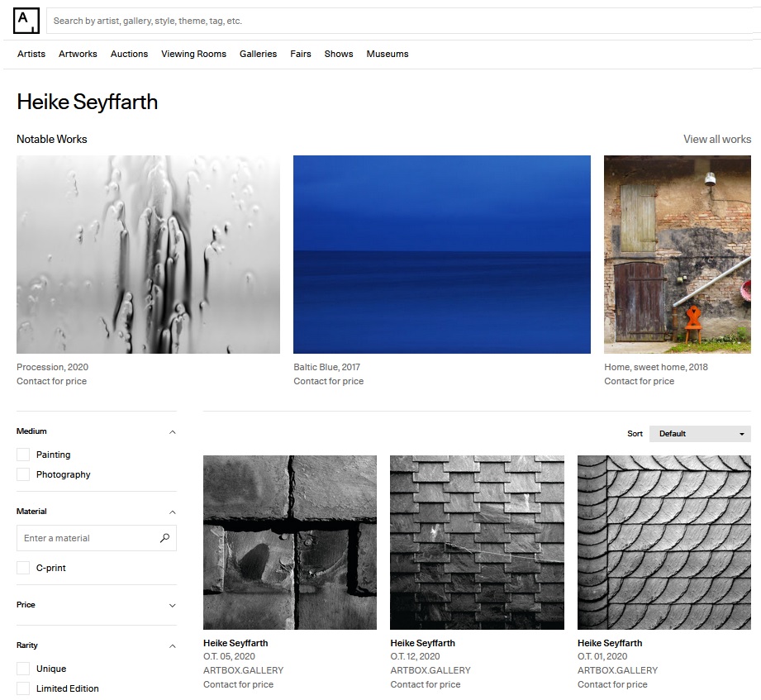Open the Viewing Rooms menu item
This screenshot has width=761, height=700.
point(193,54)
